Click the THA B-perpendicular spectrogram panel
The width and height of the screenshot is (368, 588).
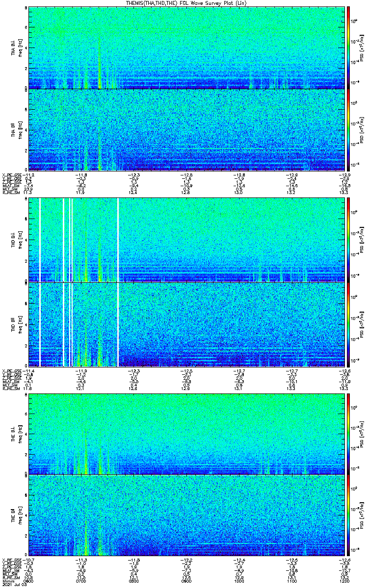186,48
